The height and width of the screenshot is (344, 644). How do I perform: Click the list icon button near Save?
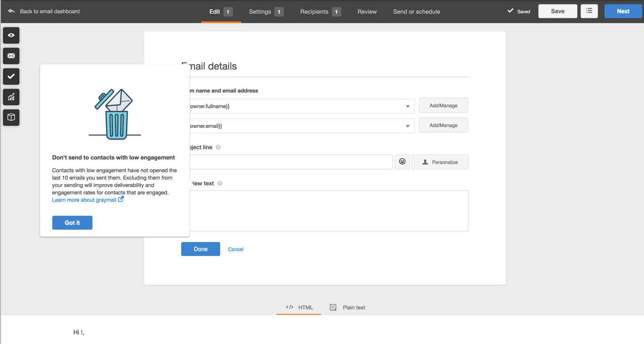click(x=589, y=11)
